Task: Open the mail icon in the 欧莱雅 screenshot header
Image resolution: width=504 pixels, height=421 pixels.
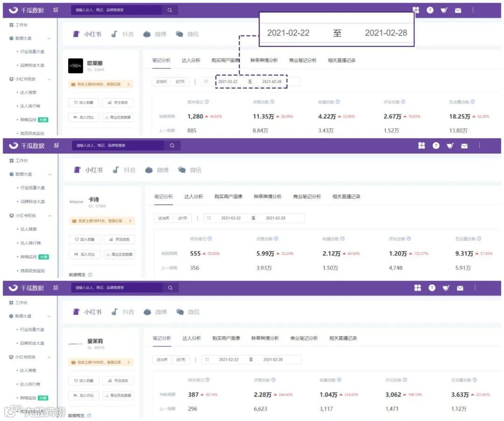Action: (458, 10)
